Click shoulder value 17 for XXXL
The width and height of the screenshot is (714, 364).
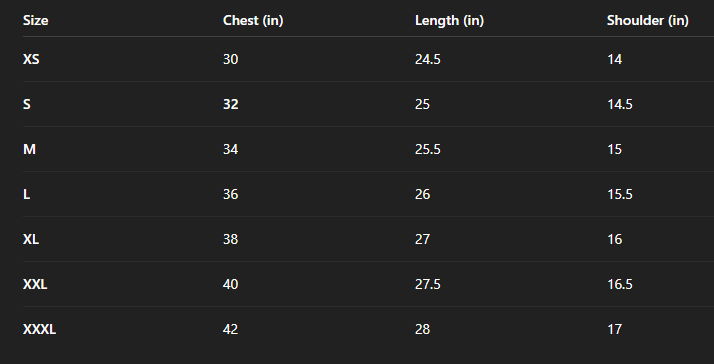pos(614,329)
